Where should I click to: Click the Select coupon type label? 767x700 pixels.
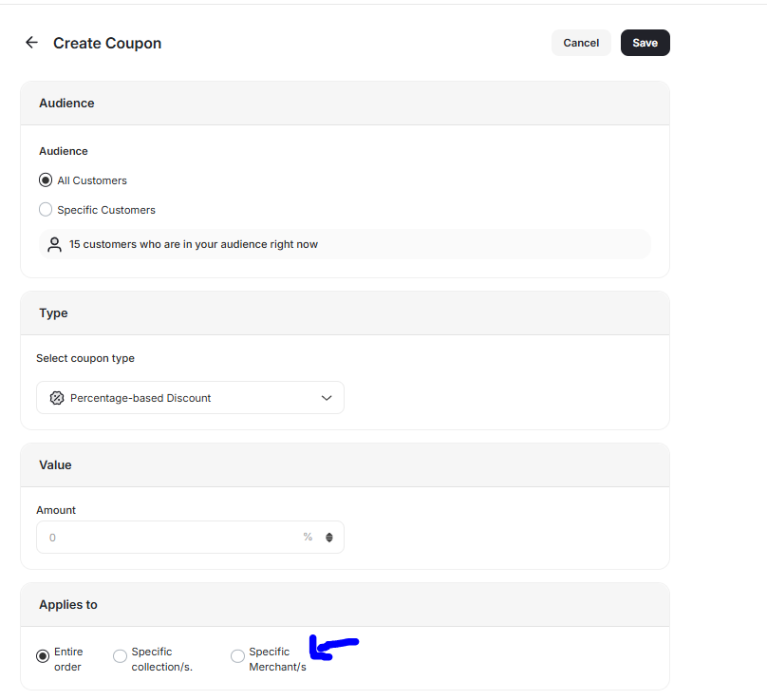pos(85,358)
